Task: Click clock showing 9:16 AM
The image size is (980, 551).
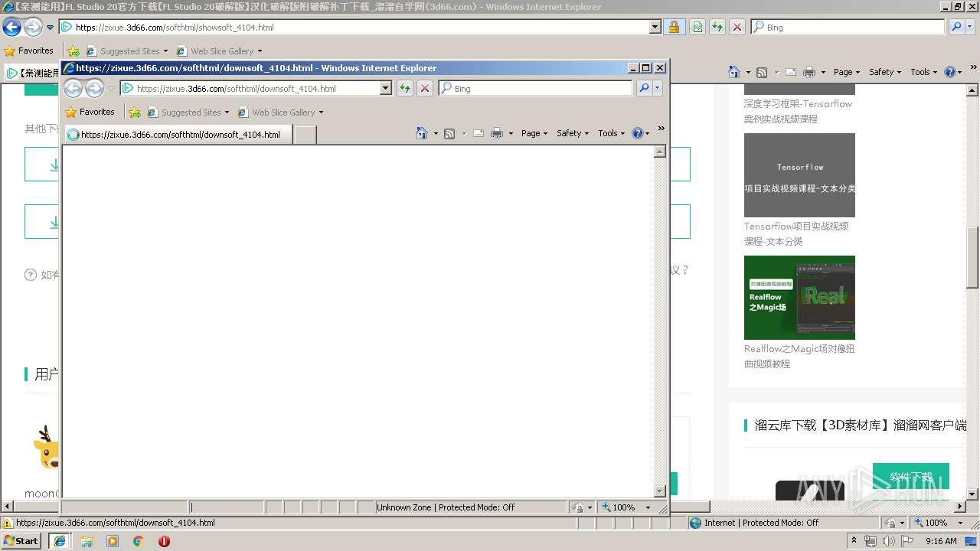Action: point(941,541)
